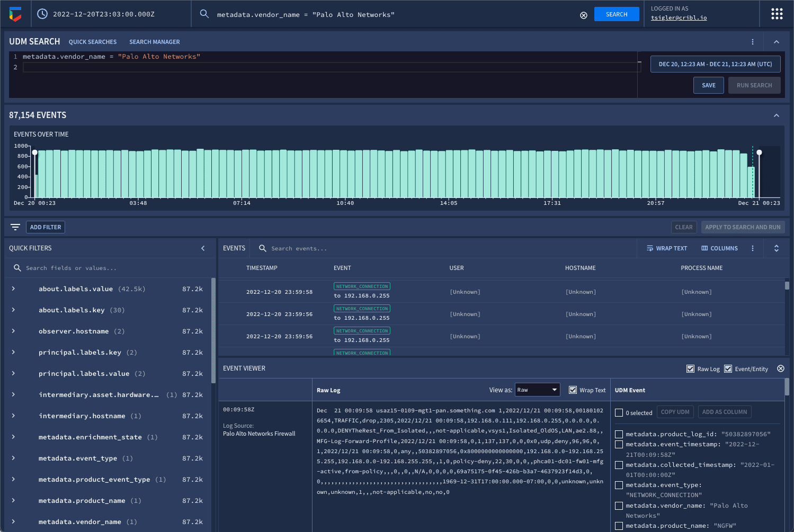
Task: Open UDM Search kebab options menu
Action: (752, 42)
